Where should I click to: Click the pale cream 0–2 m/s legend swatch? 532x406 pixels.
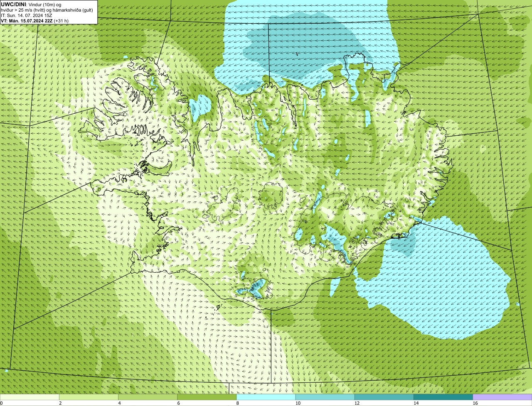30,397
